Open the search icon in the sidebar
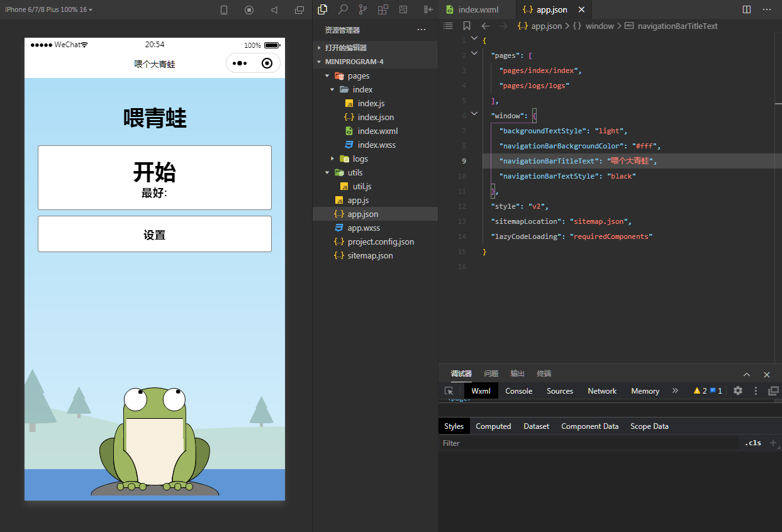The width and height of the screenshot is (782, 532). tap(343, 9)
